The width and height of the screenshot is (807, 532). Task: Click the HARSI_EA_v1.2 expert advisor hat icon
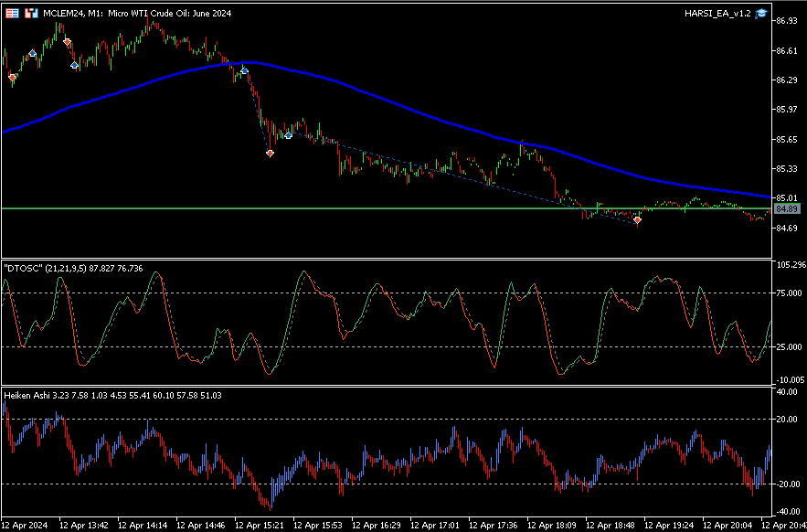coord(761,14)
